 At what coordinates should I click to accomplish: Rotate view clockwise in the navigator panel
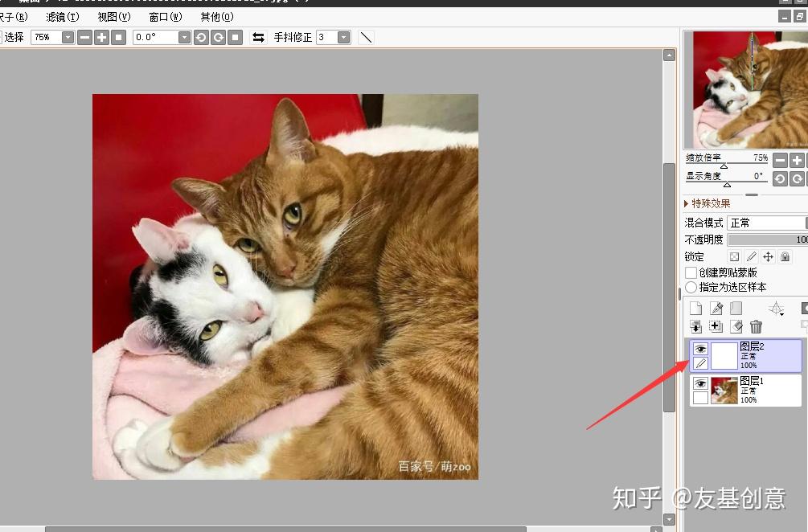tap(797, 178)
